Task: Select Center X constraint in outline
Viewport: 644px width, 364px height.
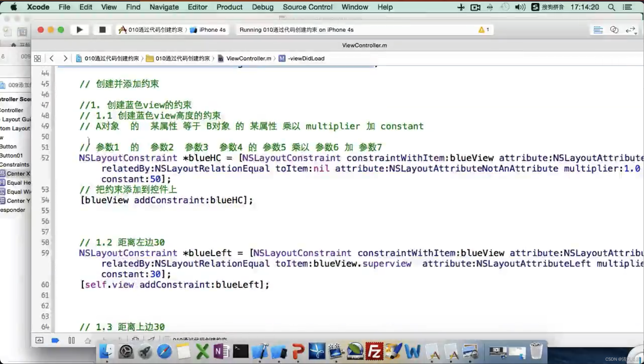Action: [x=18, y=173]
